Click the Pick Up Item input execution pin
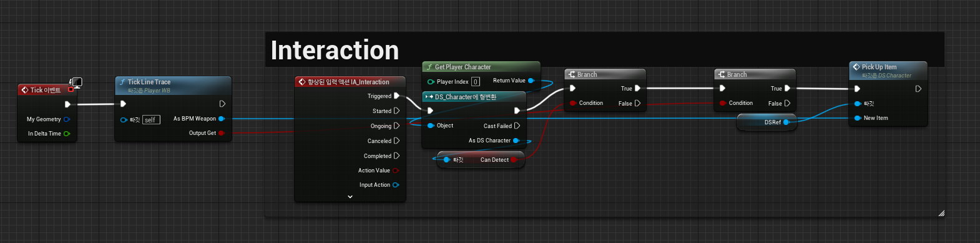980x243 pixels. click(x=858, y=89)
